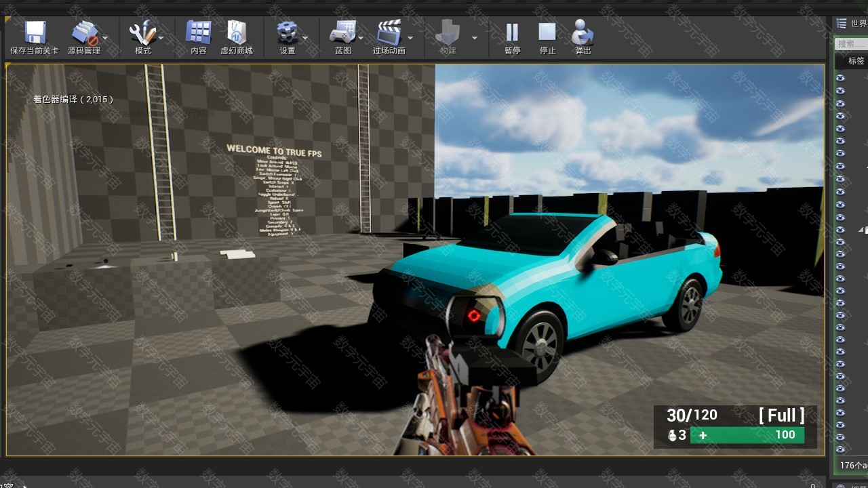The image size is (868, 488).
Task: Click the Cinematics (过场动画) clapperboard icon
Action: (x=389, y=33)
